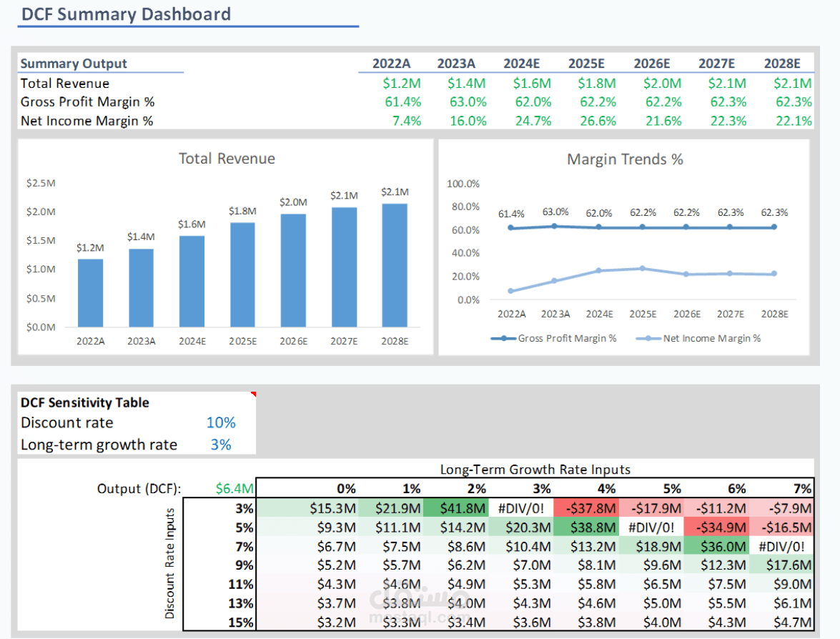Click the 2025E net income margin data point
840x639 pixels.
click(x=642, y=268)
